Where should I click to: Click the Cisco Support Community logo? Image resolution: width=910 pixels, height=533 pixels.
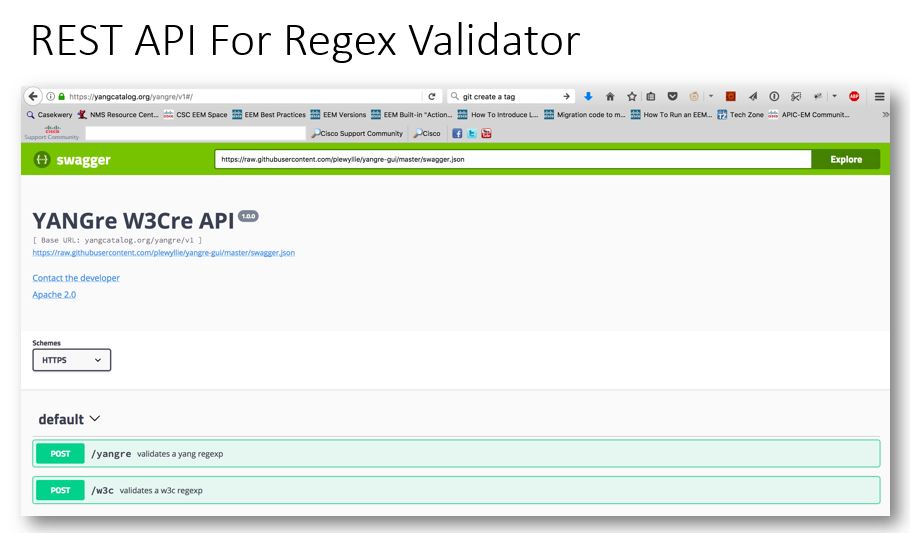coord(52,133)
